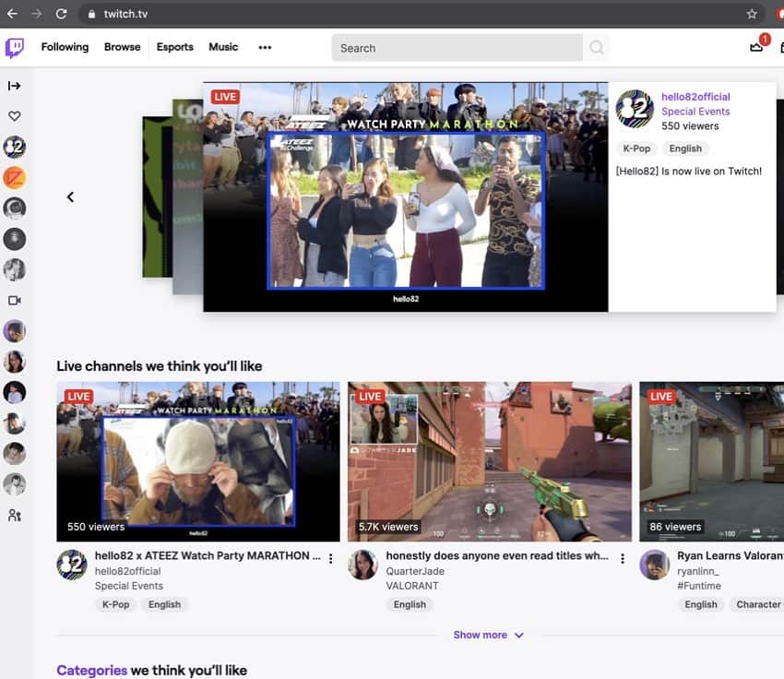The image size is (784, 679).
Task: Go back with the browser back arrow
Action: pos(12,14)
